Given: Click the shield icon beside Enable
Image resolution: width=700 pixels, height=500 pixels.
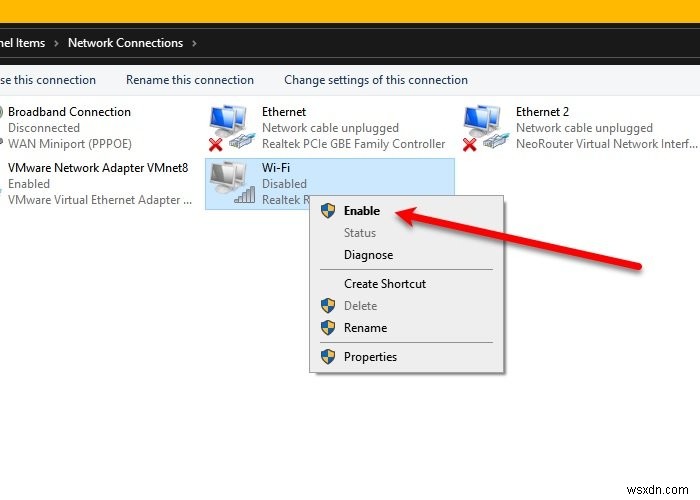Looking at the screenshot, I should pos(327,211).
